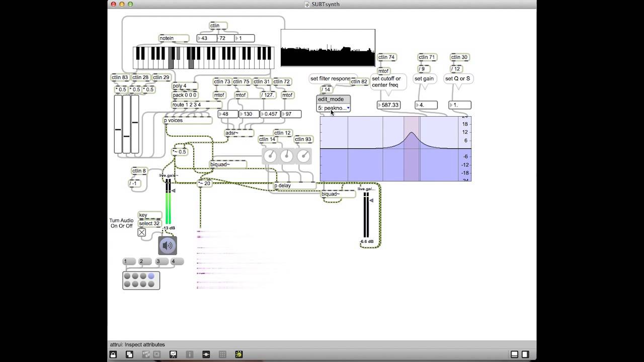Click the message button labeled 1
Viewport: 644px width, 362px height.
tap(129, 261)
